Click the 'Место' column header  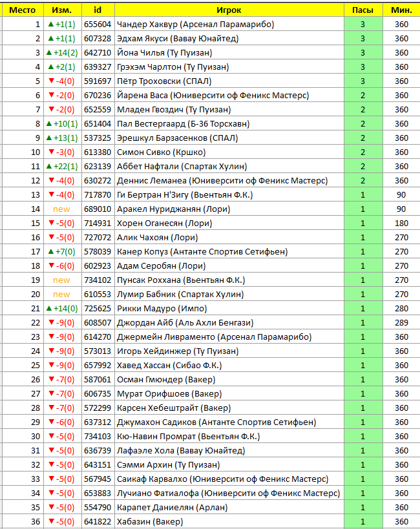(x=22, y=10)
